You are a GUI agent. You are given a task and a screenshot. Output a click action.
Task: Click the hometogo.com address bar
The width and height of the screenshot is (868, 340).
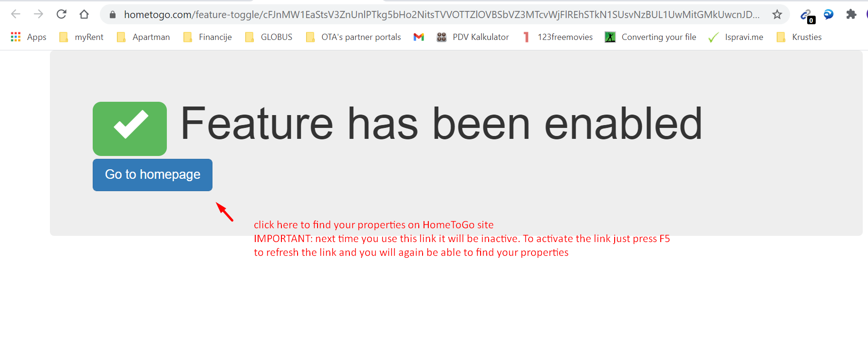(x=441, y=15)
